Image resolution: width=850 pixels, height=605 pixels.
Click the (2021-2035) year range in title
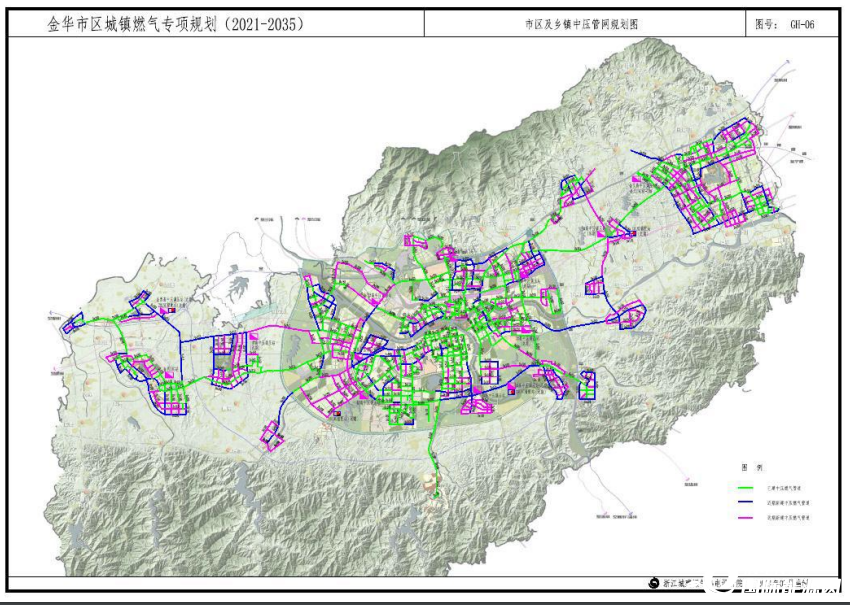coord(259,24)
